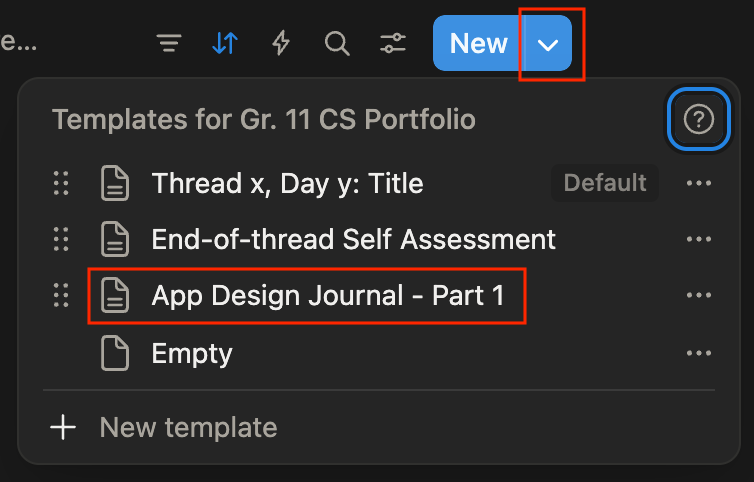754x482 pixels.
Task: Grab drag handle for Thread x template
Action: [x=61, y=183]
